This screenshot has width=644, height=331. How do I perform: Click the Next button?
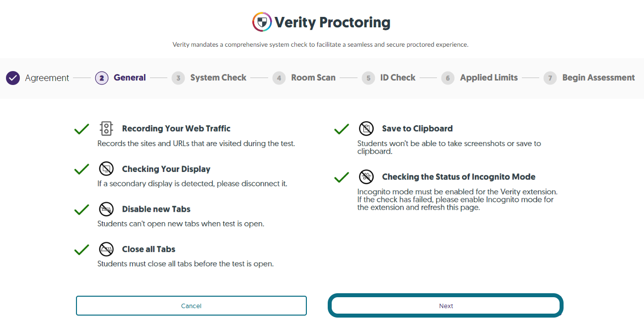(x=446, y=306)
